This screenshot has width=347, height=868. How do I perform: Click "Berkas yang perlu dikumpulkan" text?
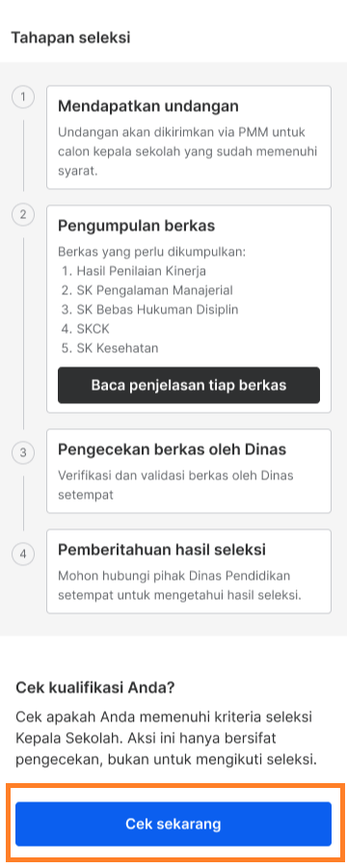point(151,252)
